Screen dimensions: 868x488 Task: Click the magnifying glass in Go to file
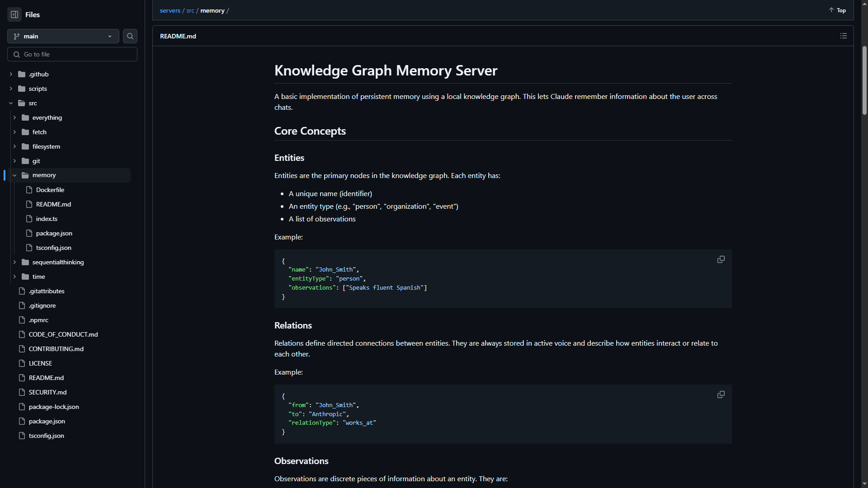[16, 54]
